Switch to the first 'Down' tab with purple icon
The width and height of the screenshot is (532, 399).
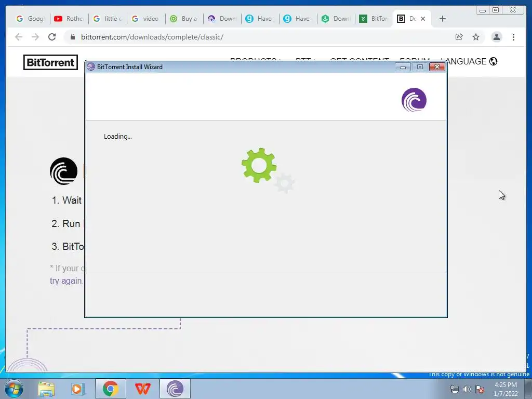pos(221,19)
